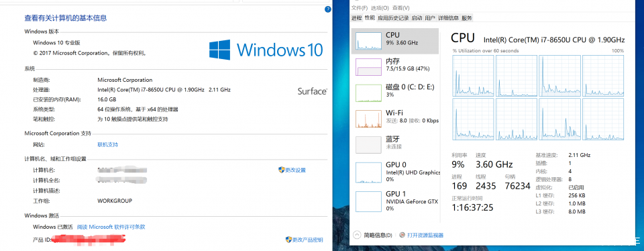Click processes count 169
The height and width of the screenshot is (251, 644).
click(x=459, y=186)
